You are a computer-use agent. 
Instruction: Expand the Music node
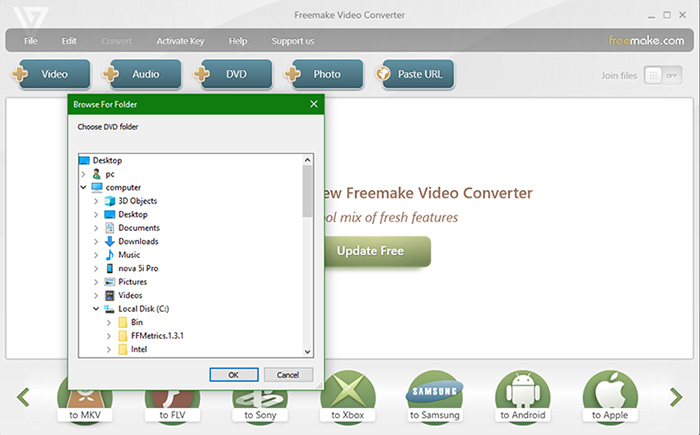pyautogui.click(x=96, y=255)
